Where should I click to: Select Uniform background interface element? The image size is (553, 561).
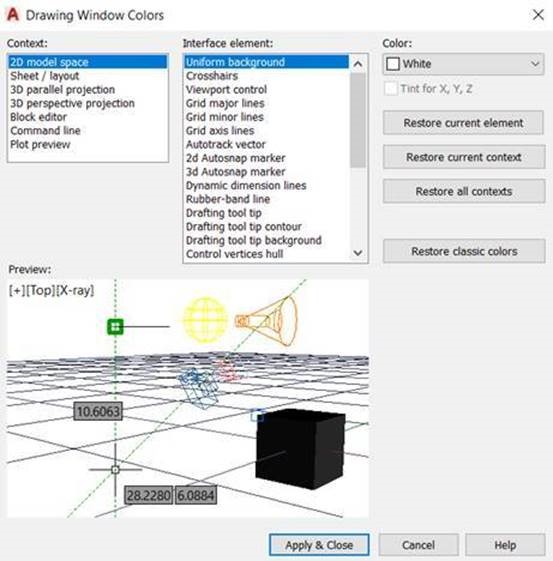pos(266,62)
